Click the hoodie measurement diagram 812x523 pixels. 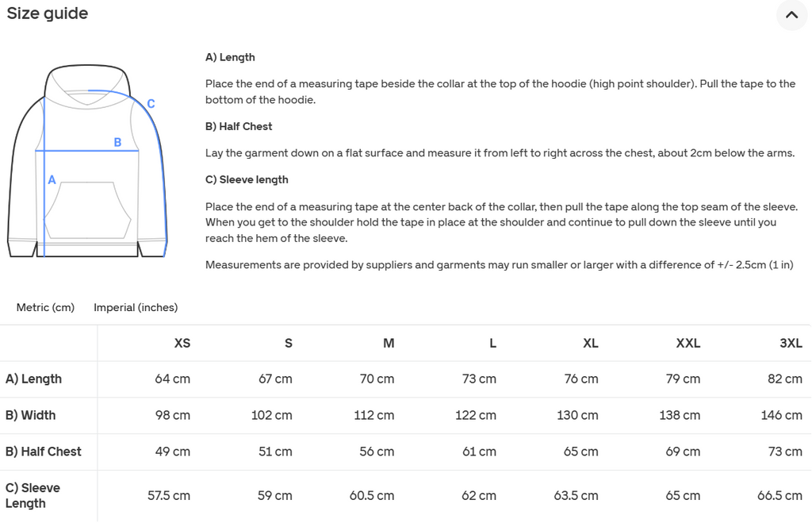tap(87, 160)
